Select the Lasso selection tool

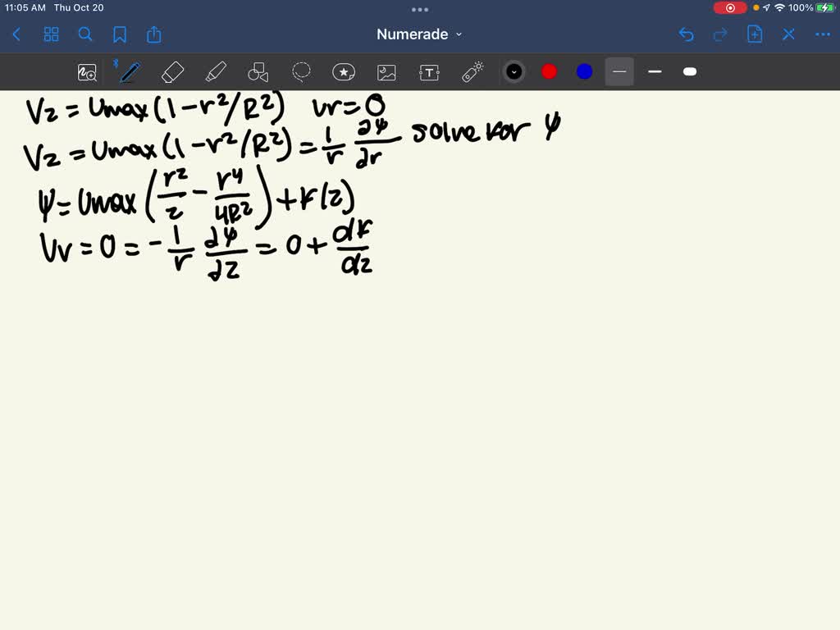(301, 72)
